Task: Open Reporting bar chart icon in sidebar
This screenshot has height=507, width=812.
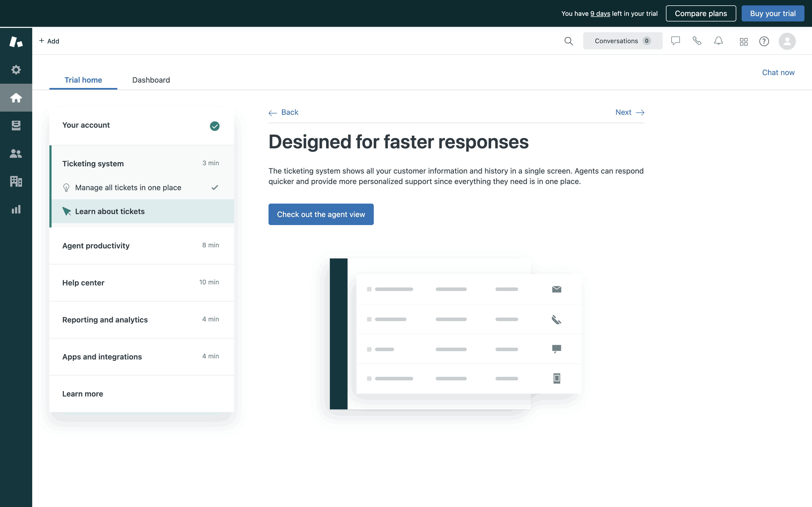Action: (x=16, y=210)
